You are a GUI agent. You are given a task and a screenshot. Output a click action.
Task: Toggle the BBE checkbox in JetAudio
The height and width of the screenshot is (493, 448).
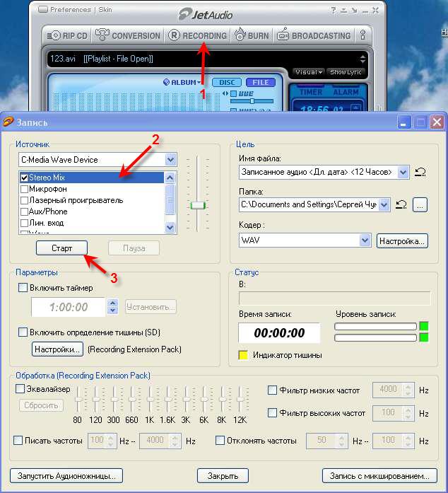233,93
